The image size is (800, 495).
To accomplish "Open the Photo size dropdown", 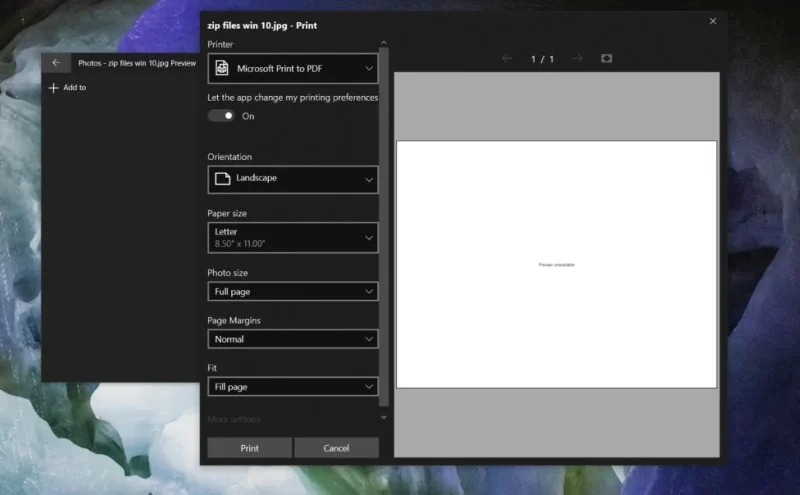I will click(x=293, y=291).
